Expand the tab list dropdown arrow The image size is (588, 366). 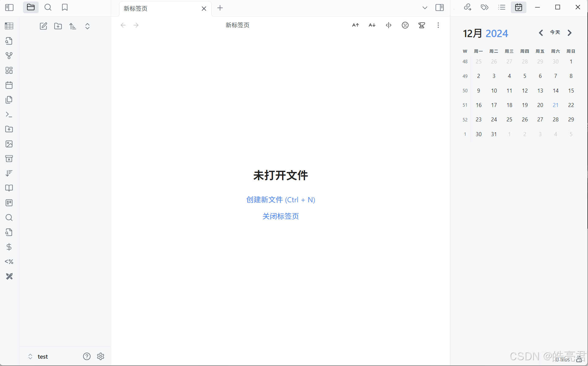(x=424, y=8)
